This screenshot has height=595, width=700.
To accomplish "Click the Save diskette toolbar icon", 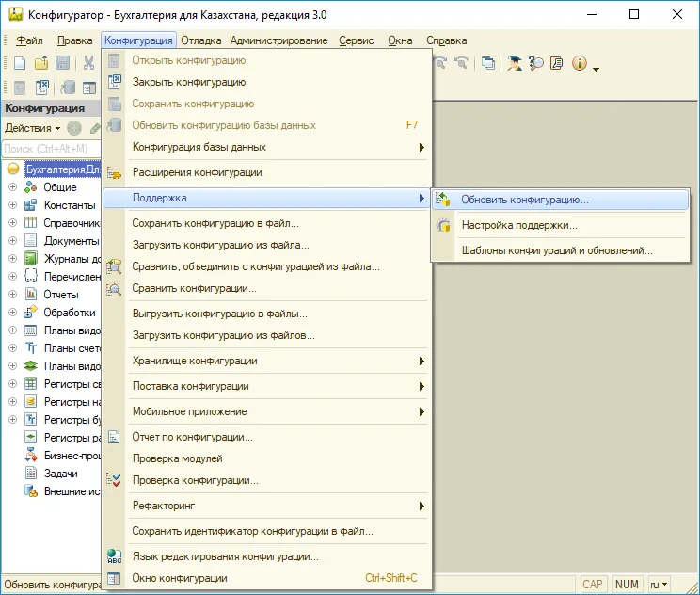I will 62,63.
